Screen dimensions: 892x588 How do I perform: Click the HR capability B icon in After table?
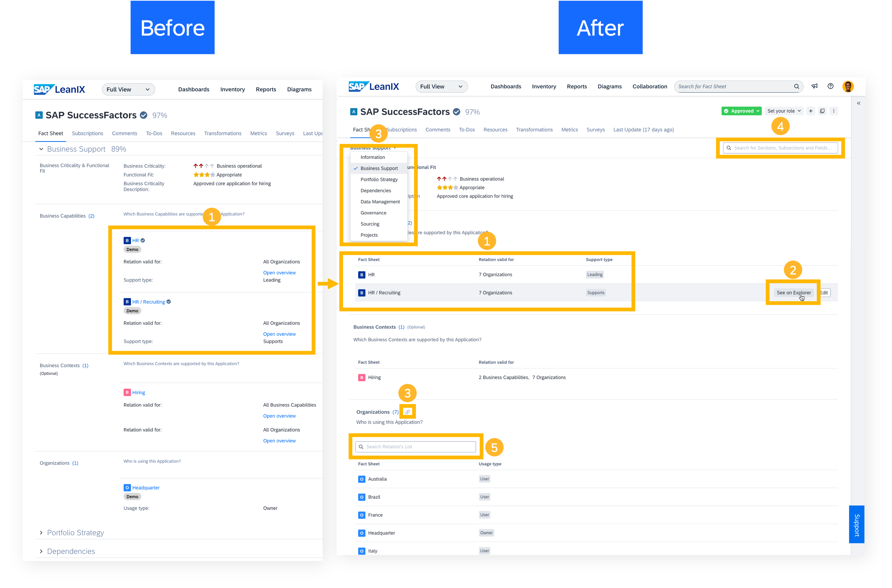361,274
